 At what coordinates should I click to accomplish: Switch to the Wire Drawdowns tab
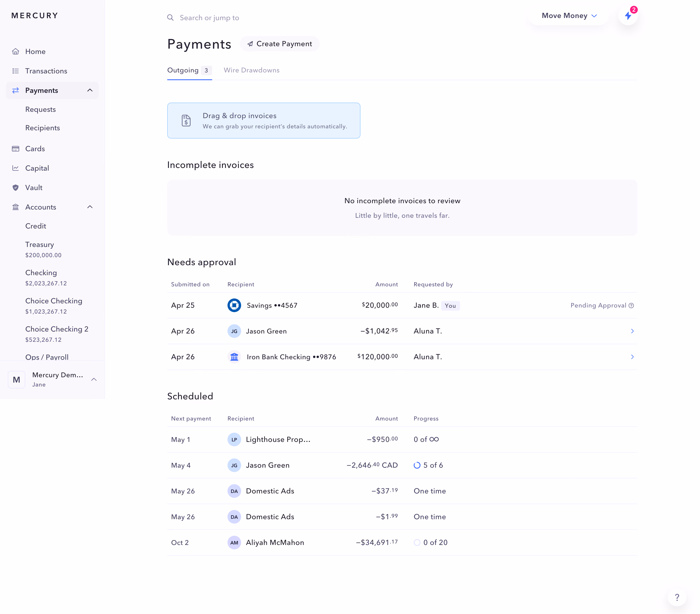pyautogui.click(x=251, y=70)
